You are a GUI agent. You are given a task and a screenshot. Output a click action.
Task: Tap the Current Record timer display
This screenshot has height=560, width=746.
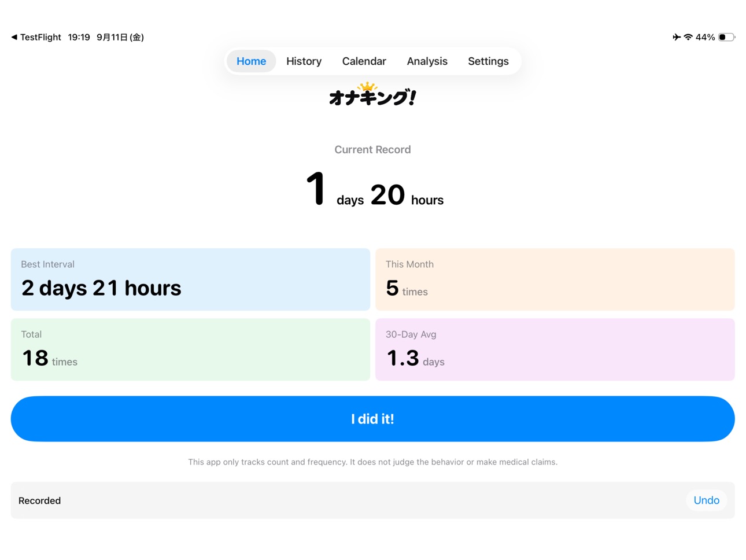point(374,190)
